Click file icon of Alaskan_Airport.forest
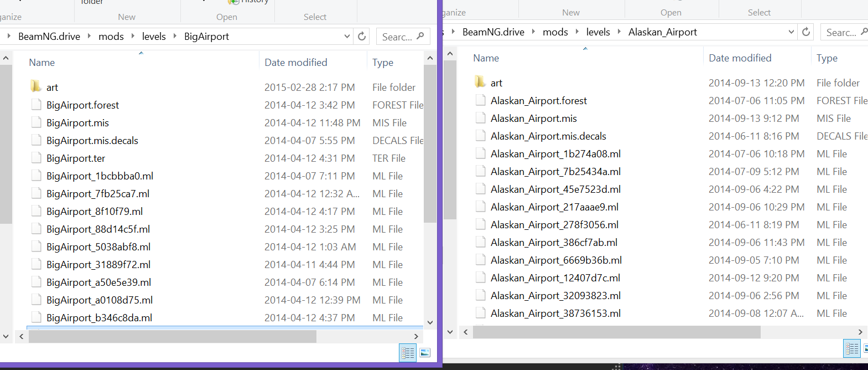The height and width of the screenshot is (370, 868). [481, 100]
